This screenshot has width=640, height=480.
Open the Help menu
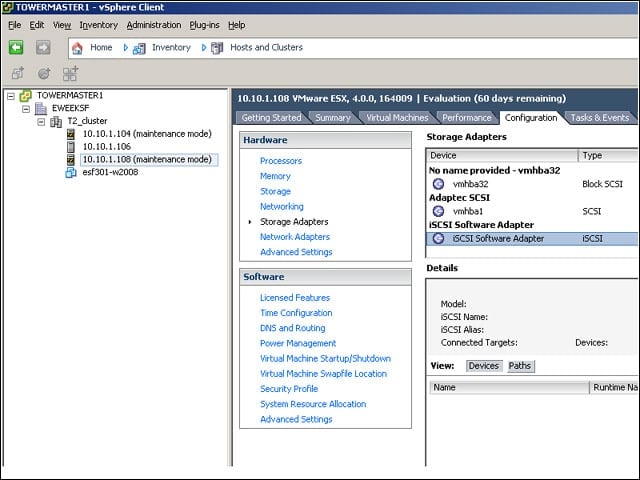click(x=237, y=25)
